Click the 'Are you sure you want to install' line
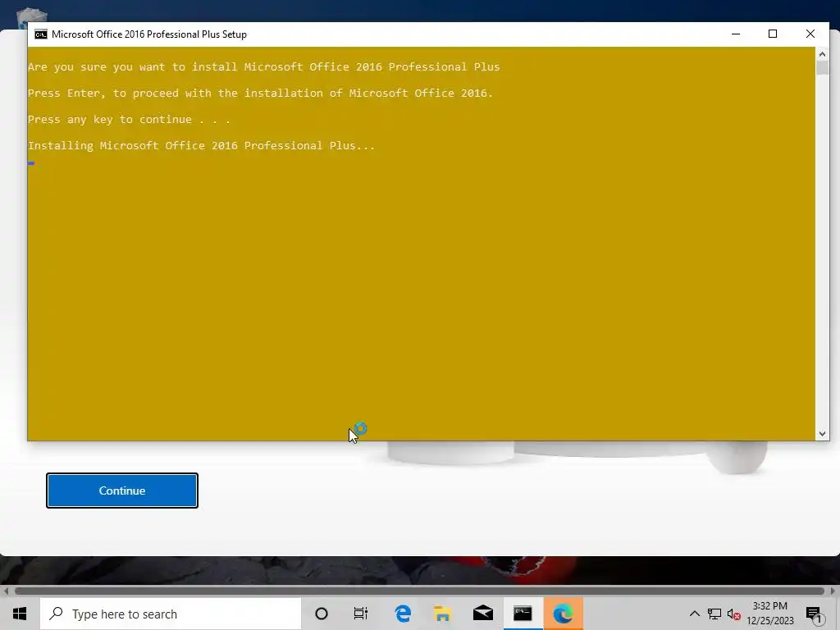The width and height of the screenshot is (840, 630). pyautogui.click(x=263, y=67)
